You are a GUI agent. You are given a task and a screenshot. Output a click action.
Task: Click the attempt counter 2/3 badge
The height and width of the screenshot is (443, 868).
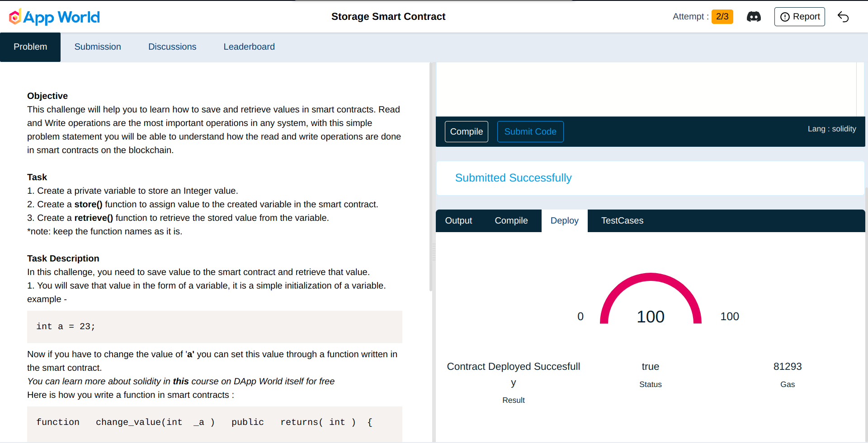pos(722,17)
